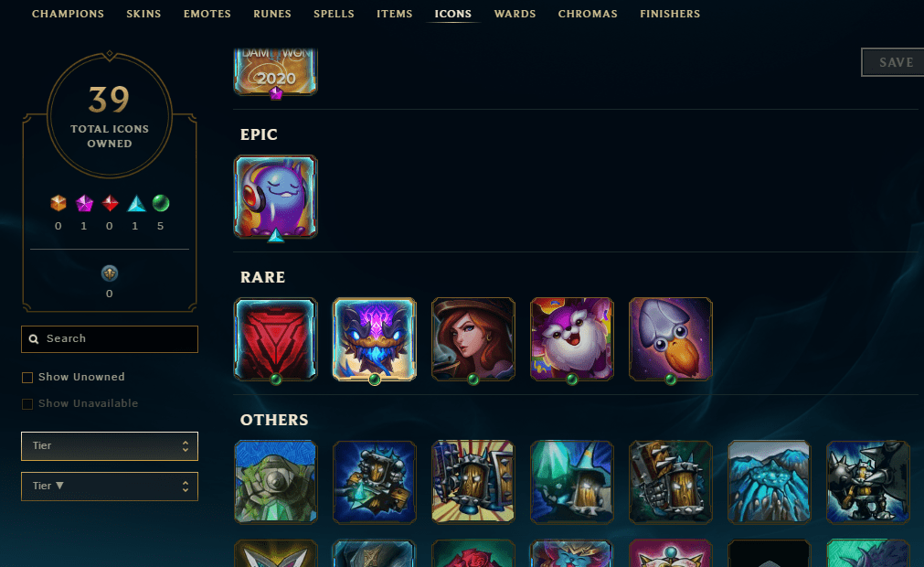Image resolution: width=924 pixels, height=567 pixels.
Task: Select the red triangular crest Rare icon
Action: [x=276, y=339]
